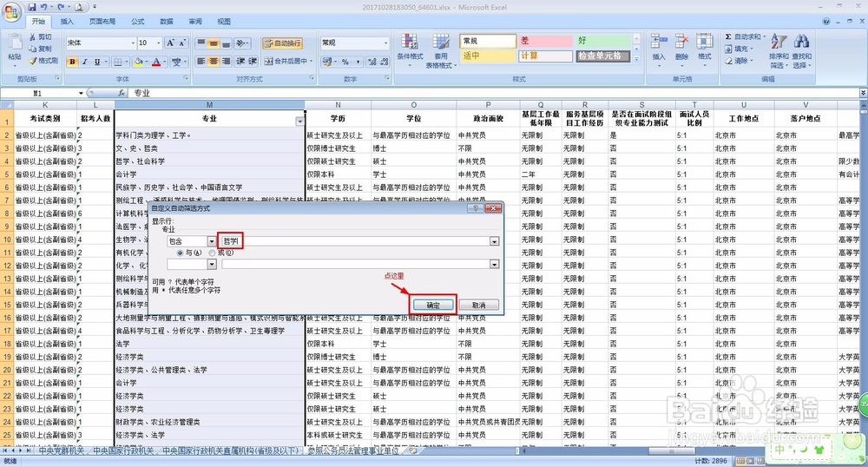The height and width of the screenshot is (467, 868).
Task: Align text left in cell
Action: [201, 61]
